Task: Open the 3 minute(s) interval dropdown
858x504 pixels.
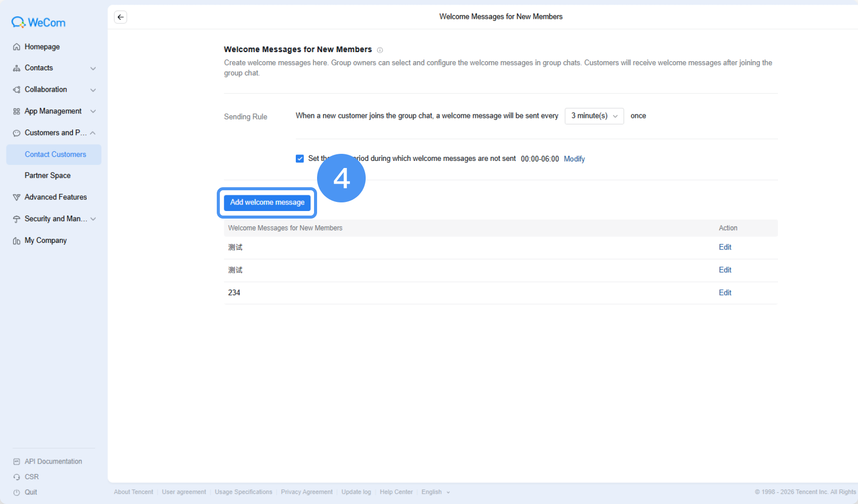Action: coord(594,116)
